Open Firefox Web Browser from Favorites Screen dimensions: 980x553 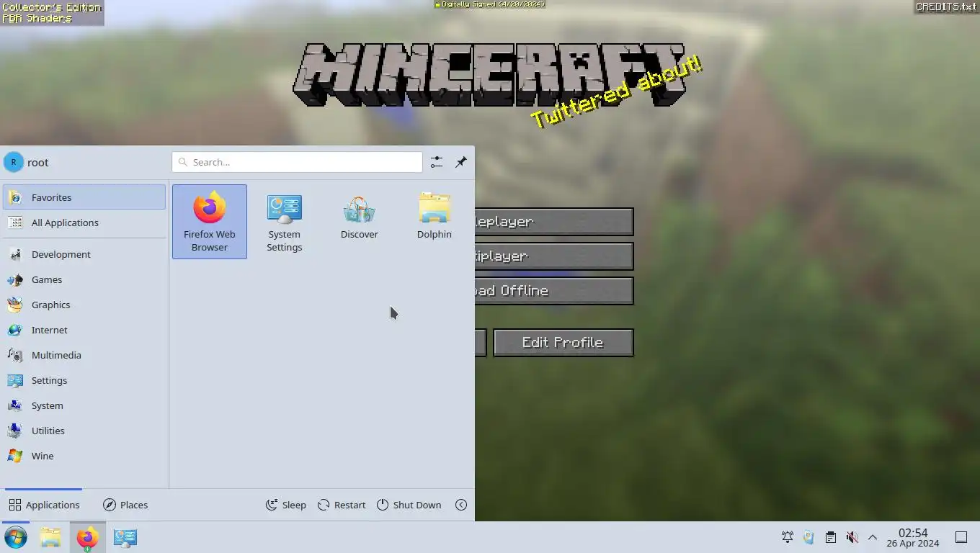pyautogui.click(x=209, y=222)
